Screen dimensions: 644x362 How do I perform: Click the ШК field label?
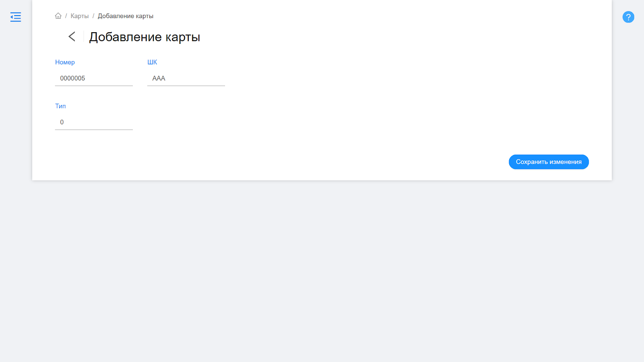coord(152,62)
